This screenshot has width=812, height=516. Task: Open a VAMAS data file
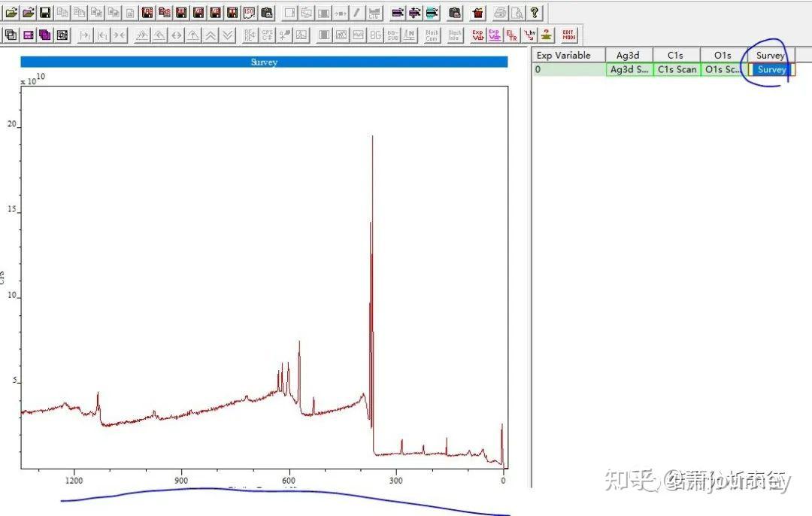click(x=11, y=13)
